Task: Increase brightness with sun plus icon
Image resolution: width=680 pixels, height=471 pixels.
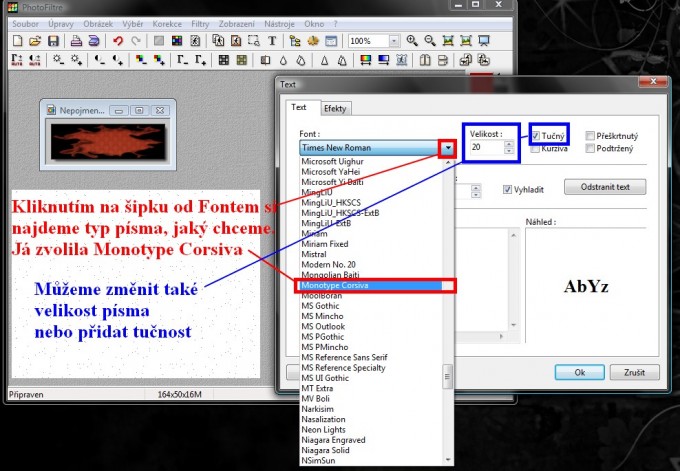Action: [76, 60]
